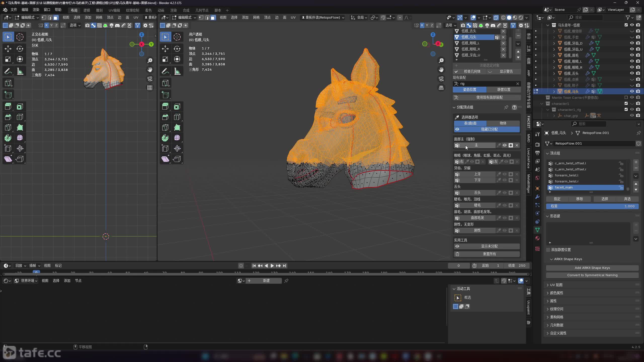Image resolution: width=644 pixels, height=362 pixels.
Task: Click Add ARKit Shape Keys button
Action: pos(592,268)
